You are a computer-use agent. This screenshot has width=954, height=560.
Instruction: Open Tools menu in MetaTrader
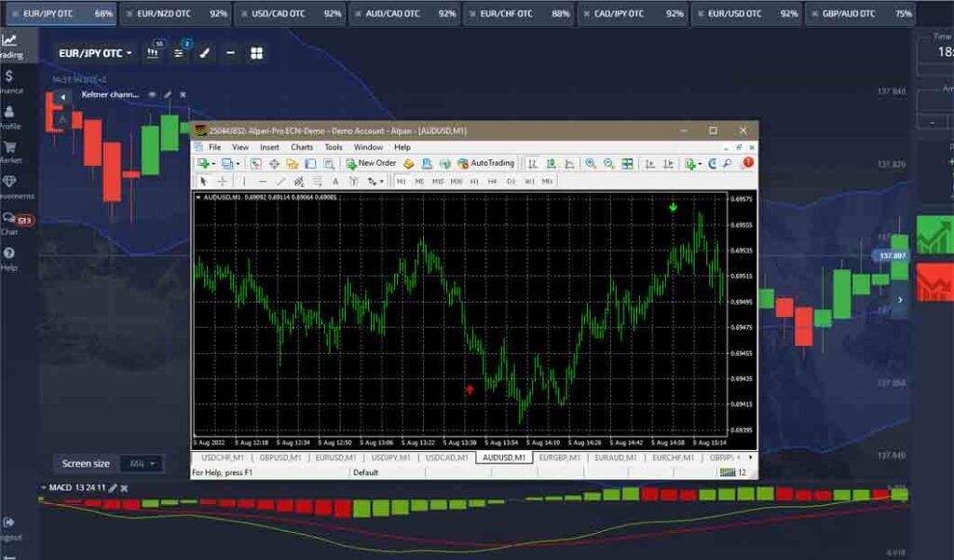coord(334,147)
